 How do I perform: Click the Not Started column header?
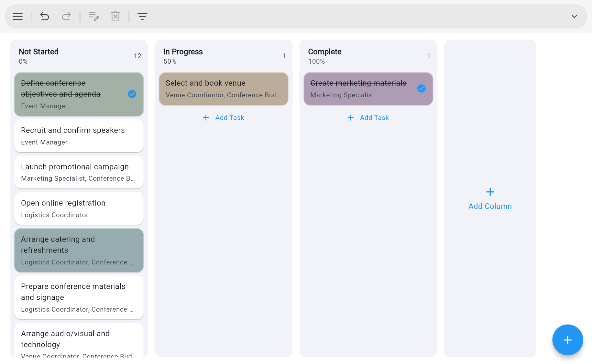[38, 52]
